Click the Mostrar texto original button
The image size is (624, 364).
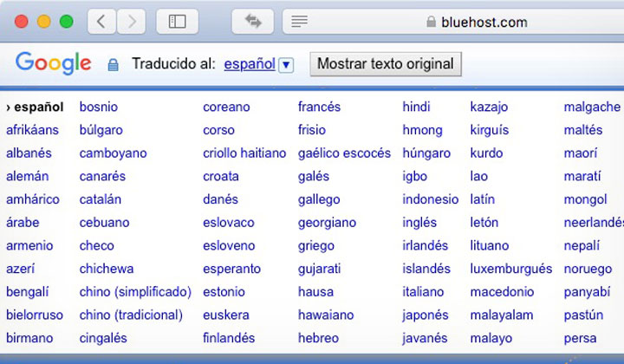(386, 63)
